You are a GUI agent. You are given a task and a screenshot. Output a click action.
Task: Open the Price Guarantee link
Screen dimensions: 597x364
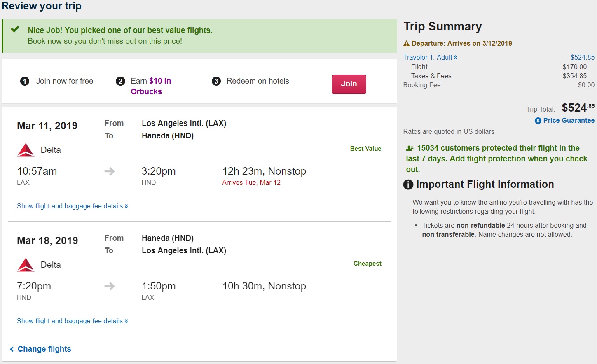pos(569,121)
